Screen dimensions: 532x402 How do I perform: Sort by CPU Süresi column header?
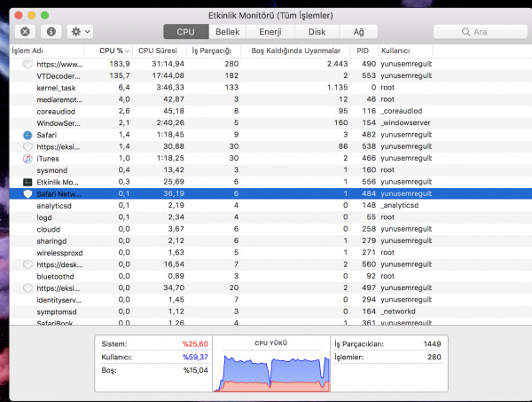(160, 51)
